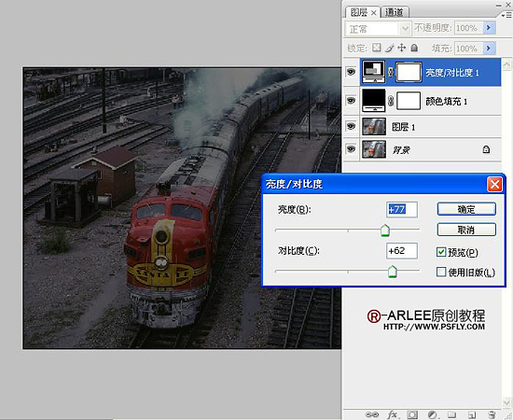
Task: Click the 取消 cancel button
Action: (466, 230)
